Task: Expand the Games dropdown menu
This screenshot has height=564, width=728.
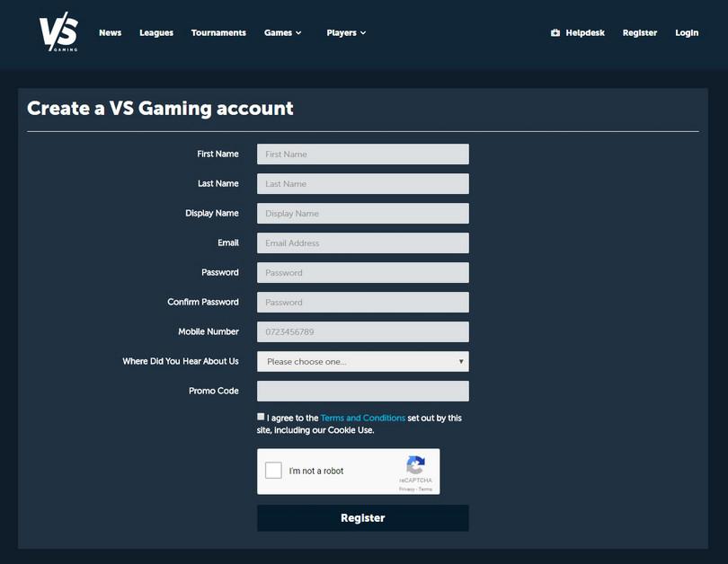Action: (283, 33)
